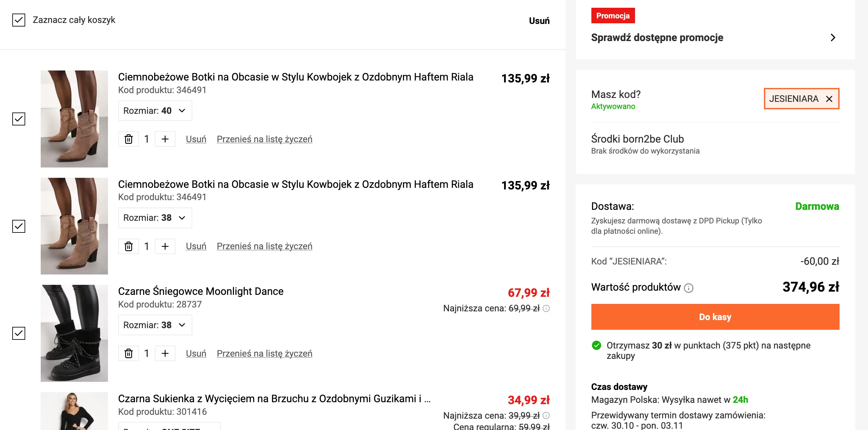Click plus icon for size 40 cowboy boots
The width and height of the screenshot is (868, 430).
coord(165,139)
